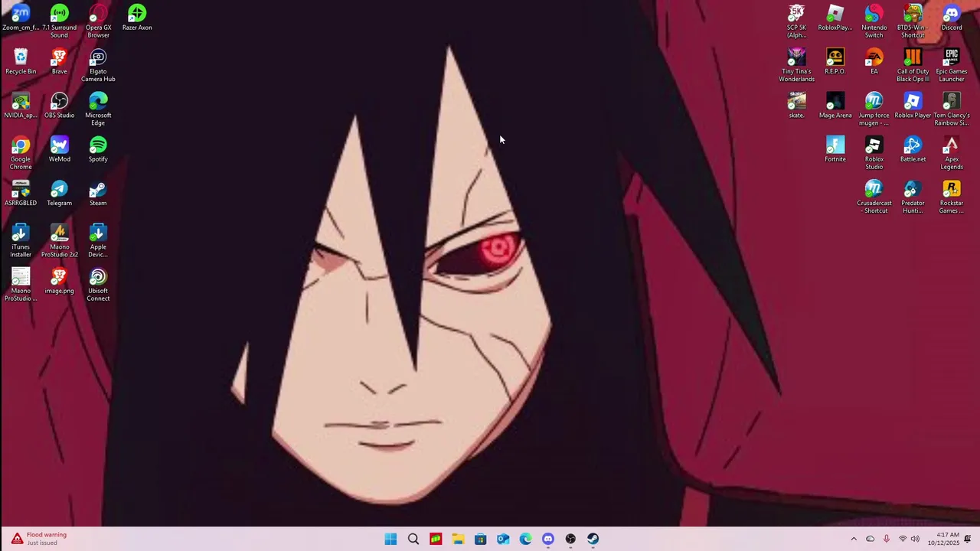Show hidden system tray icons
Image resolution: width=980 pixels, height=551 pixels.
click(854, 539)
